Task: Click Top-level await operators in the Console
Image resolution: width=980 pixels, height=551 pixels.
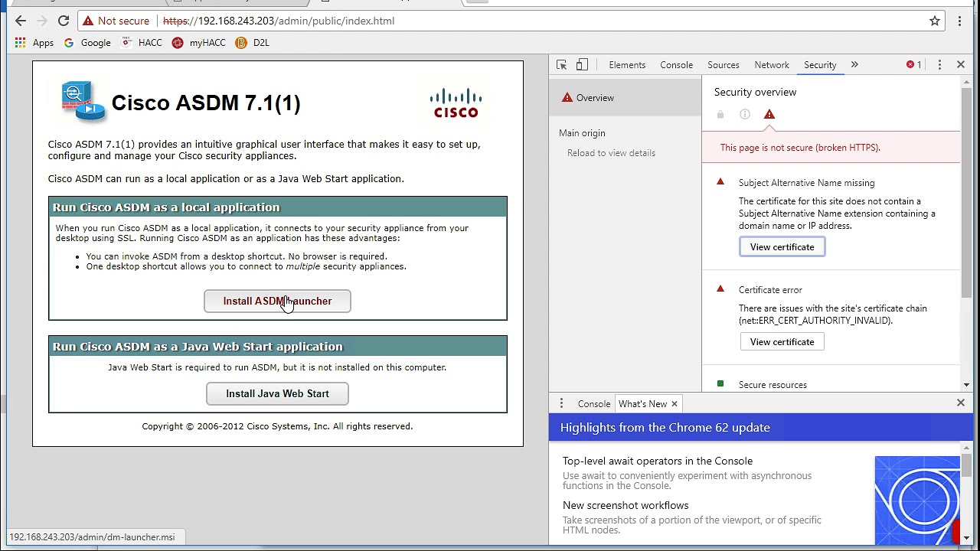Action: click(658, 461)
